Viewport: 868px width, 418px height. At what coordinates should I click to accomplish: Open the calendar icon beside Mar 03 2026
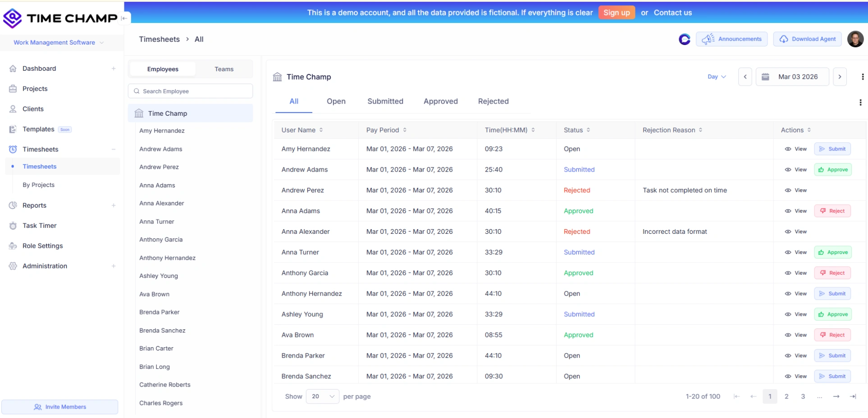[765, 77]
